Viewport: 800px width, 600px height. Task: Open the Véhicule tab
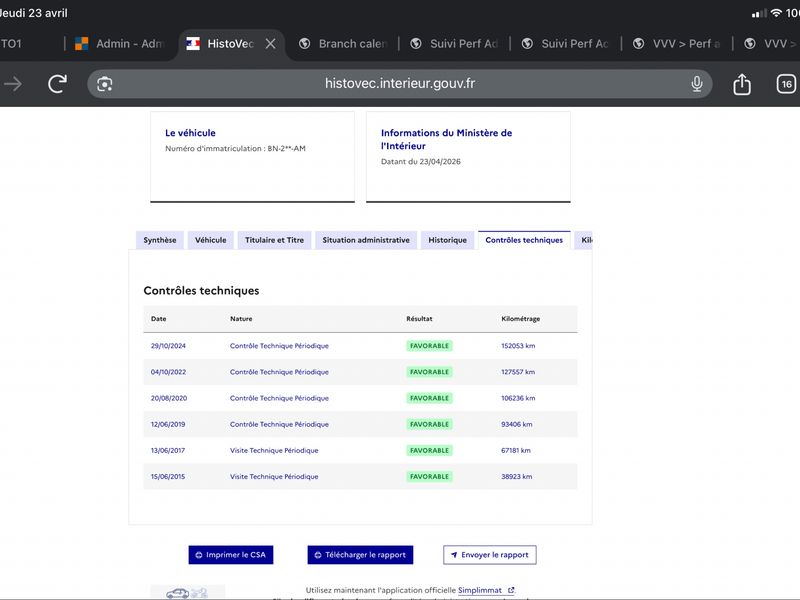point(210,240)
